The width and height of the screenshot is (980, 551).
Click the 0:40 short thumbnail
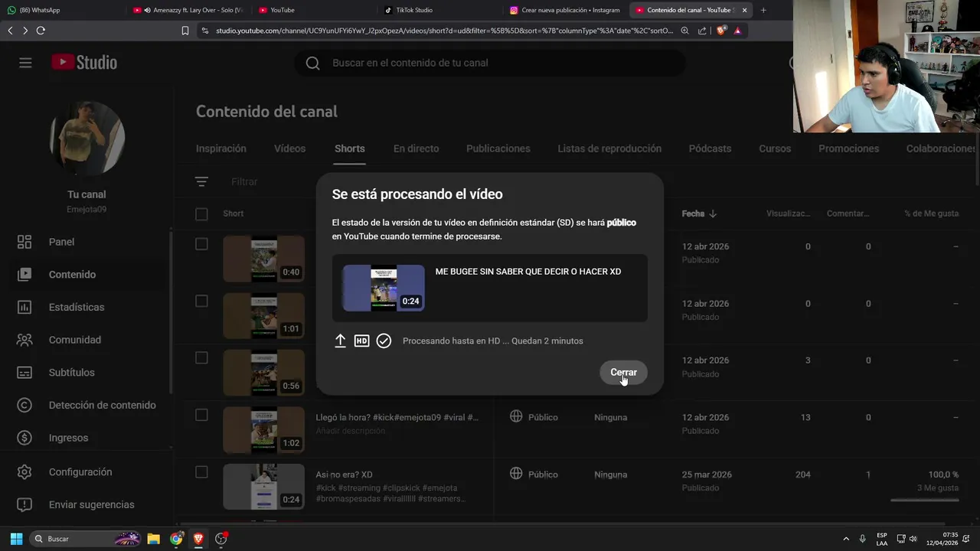point(263,259)
